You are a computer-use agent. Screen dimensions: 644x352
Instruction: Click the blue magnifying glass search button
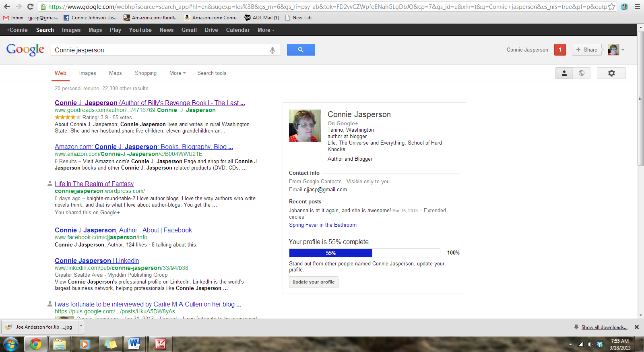tap(301, 50)
